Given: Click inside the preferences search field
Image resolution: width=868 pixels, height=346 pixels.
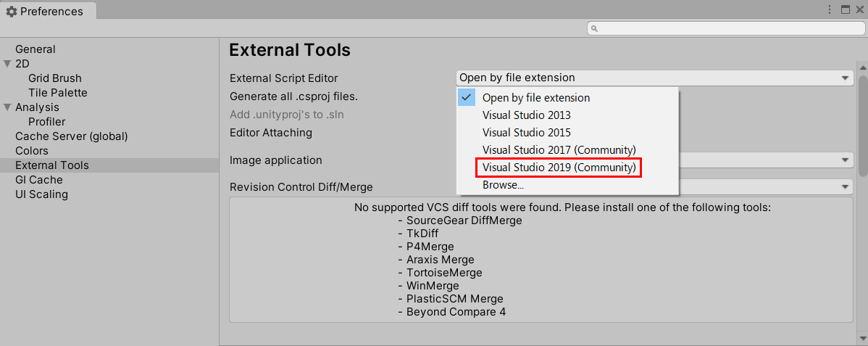Looking at the screenshot, I should coord(725,28).
